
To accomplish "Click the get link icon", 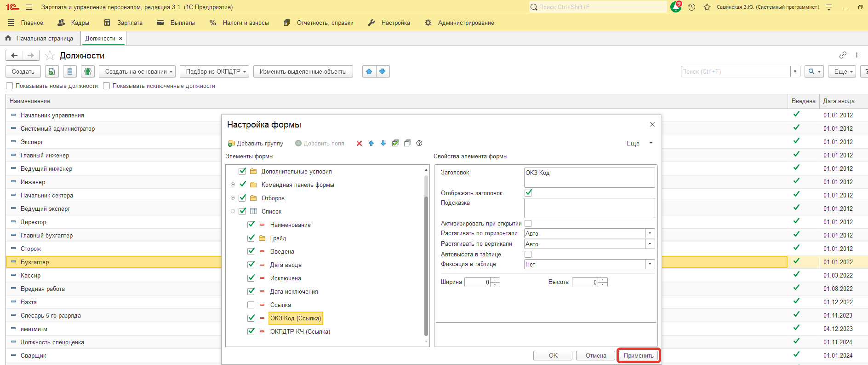I will click(x=843, y=55).
